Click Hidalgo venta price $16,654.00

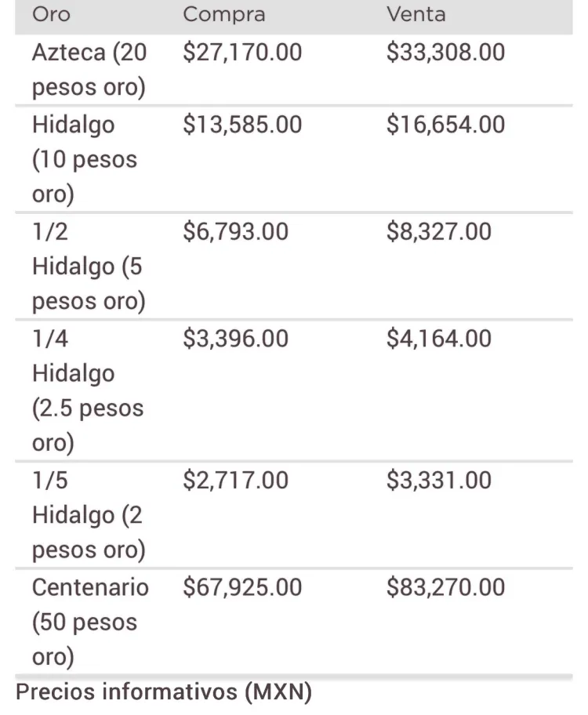click(445, 125)
